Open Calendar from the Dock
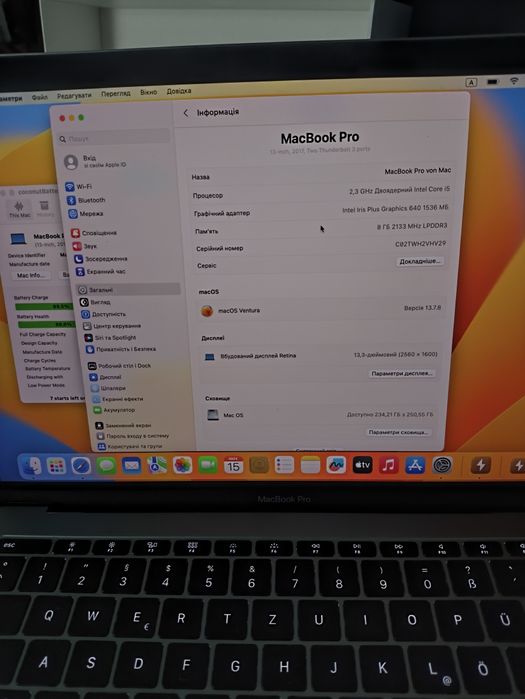Viewport: 525px width, 699px height. (x=233, y=465)
